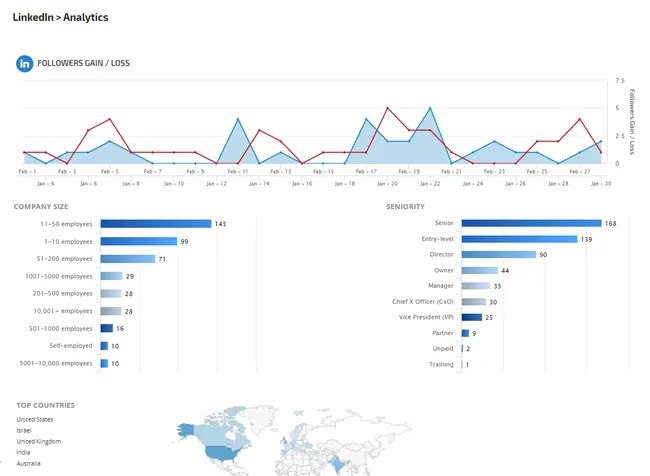Click the red line peak above Jan - 20

(387, 108)
